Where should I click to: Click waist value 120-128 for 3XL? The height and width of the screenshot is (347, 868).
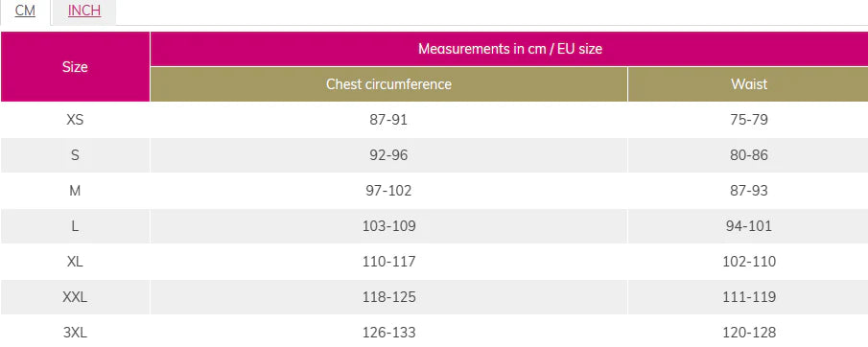(x=749, y=332)
